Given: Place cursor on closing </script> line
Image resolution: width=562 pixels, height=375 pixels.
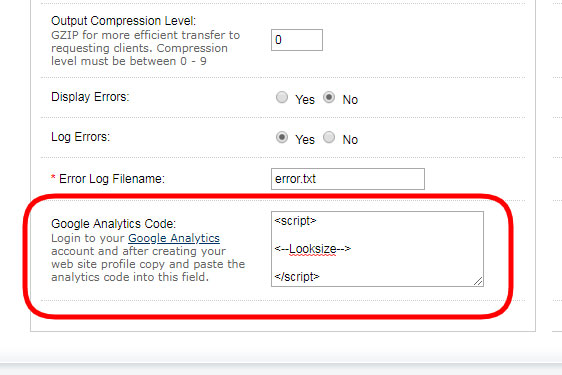Looking at the screenshot, I should (297, 277).
